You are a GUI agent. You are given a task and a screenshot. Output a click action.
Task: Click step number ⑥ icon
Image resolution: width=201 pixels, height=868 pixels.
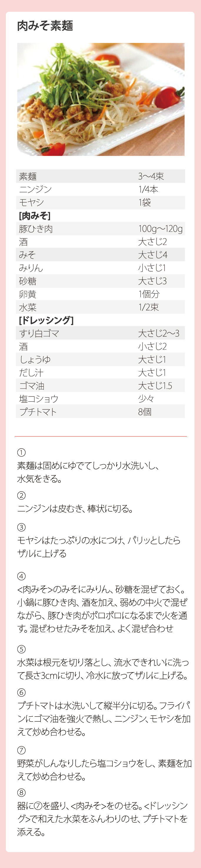tap(21, 692)
